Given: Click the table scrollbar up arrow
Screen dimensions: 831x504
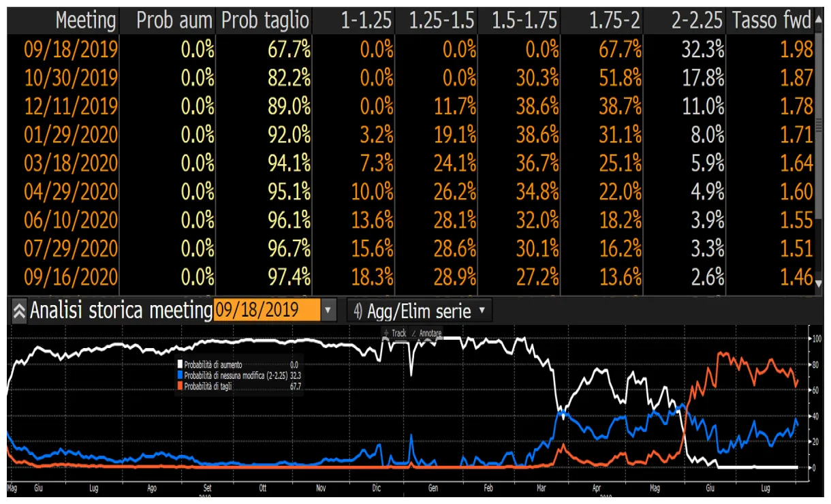Looking at the screenshot, I should point(819,21).
